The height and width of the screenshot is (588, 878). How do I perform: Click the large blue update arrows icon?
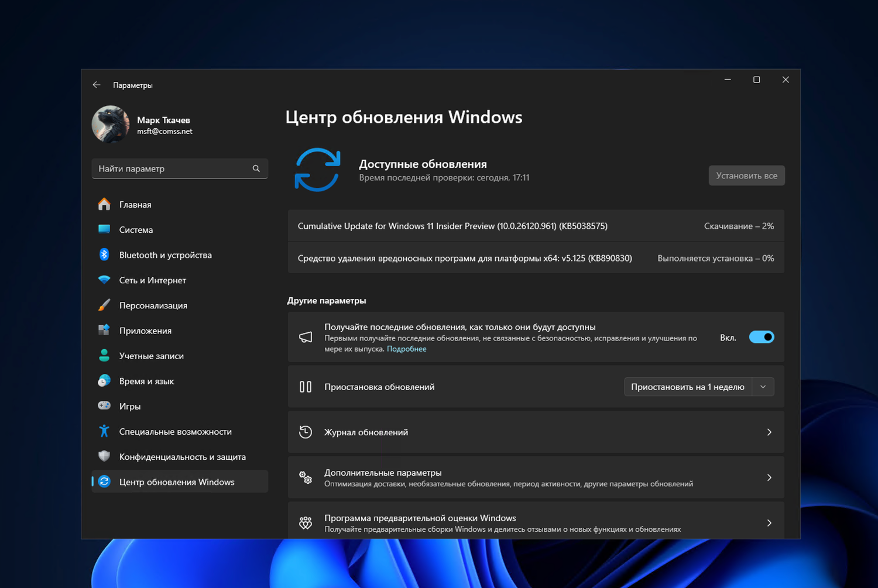[317, 170]
